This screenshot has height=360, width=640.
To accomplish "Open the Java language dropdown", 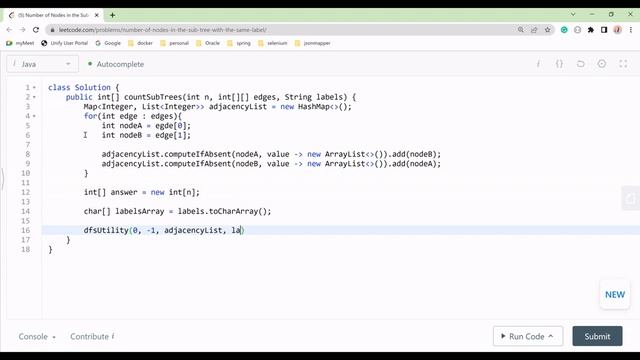I will [42, 64].
